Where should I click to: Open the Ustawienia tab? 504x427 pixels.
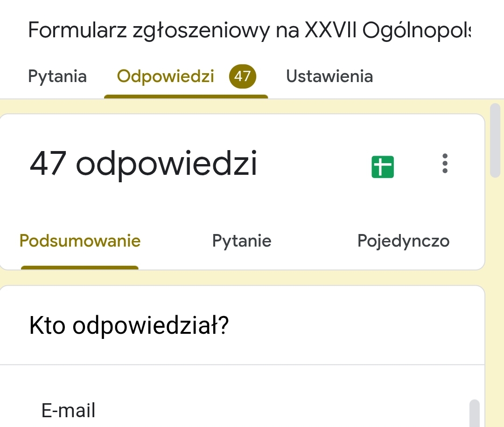coord(329,76)
